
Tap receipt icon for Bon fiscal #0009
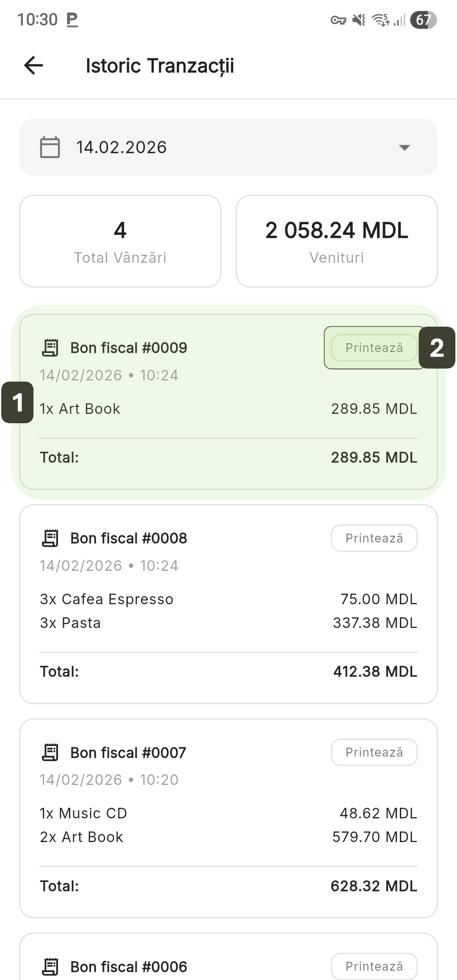point(50,348)
